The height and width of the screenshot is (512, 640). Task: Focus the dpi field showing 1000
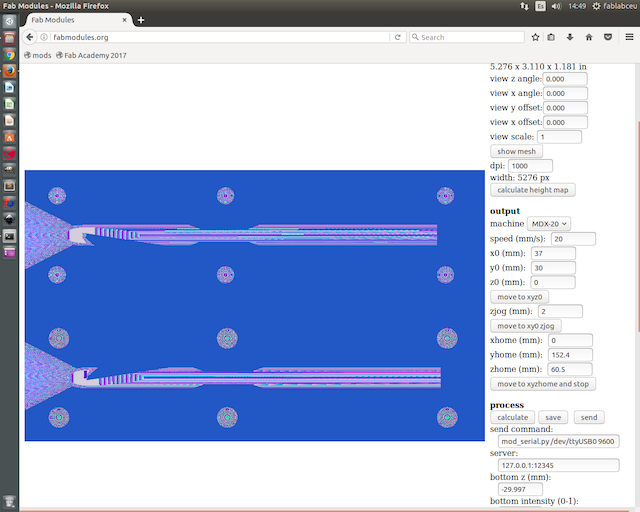point(531,166)
